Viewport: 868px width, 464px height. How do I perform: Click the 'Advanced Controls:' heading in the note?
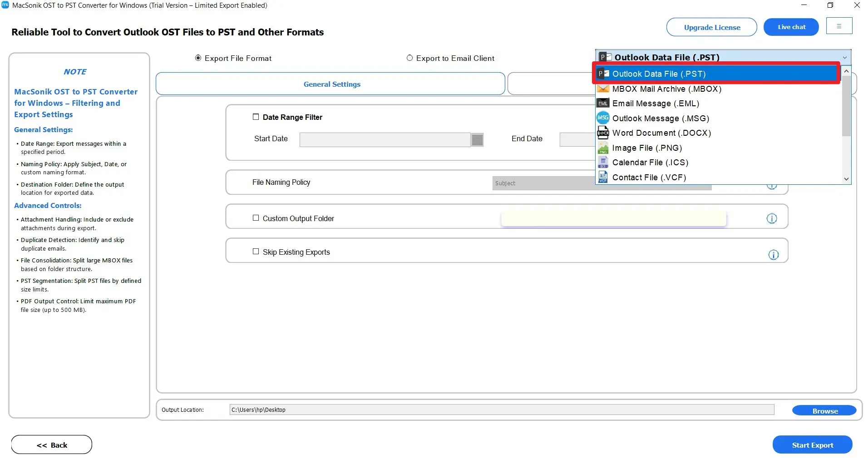tap(48, 205)
